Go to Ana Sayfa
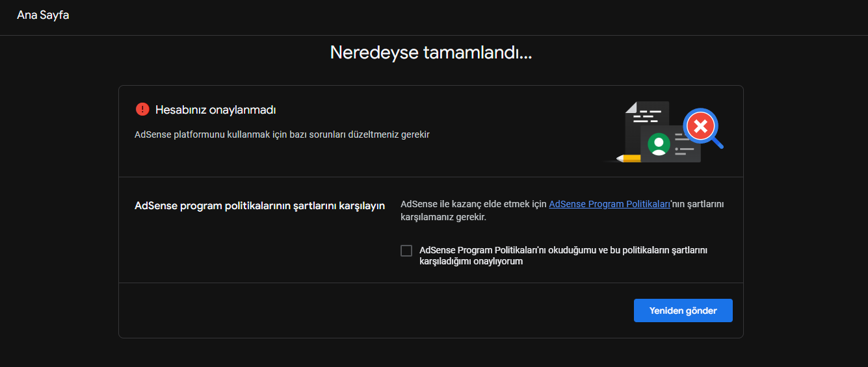868x367 pixels. pyautogui.click(x=43, y=15)
